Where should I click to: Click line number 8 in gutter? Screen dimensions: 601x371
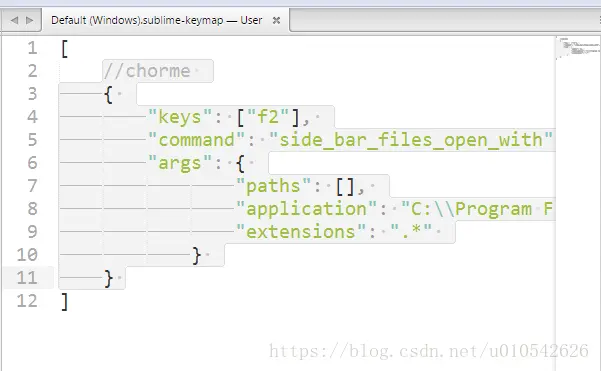coord(32,209)
